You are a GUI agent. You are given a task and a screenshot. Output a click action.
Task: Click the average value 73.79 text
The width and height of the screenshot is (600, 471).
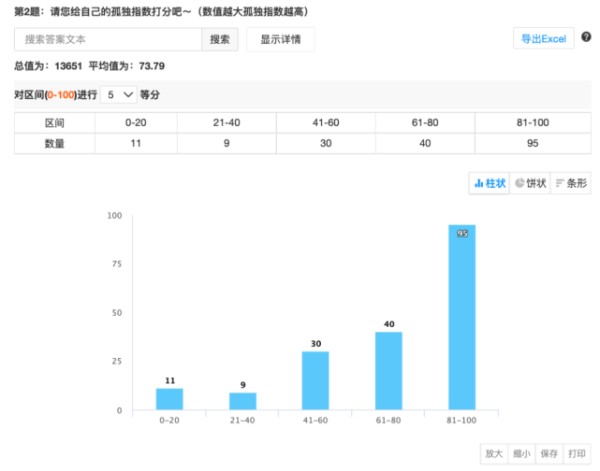coord(152,66)
